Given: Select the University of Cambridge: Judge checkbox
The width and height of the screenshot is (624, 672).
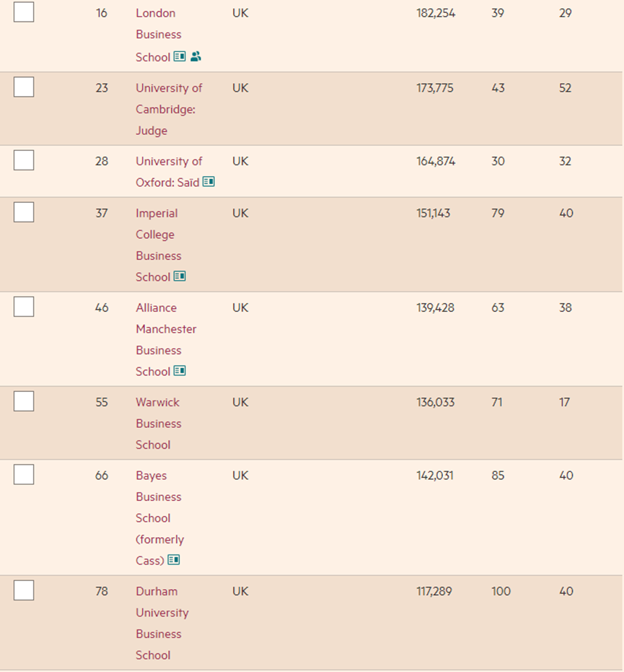Looking at the screenshot, I should [x=24, y=87].
